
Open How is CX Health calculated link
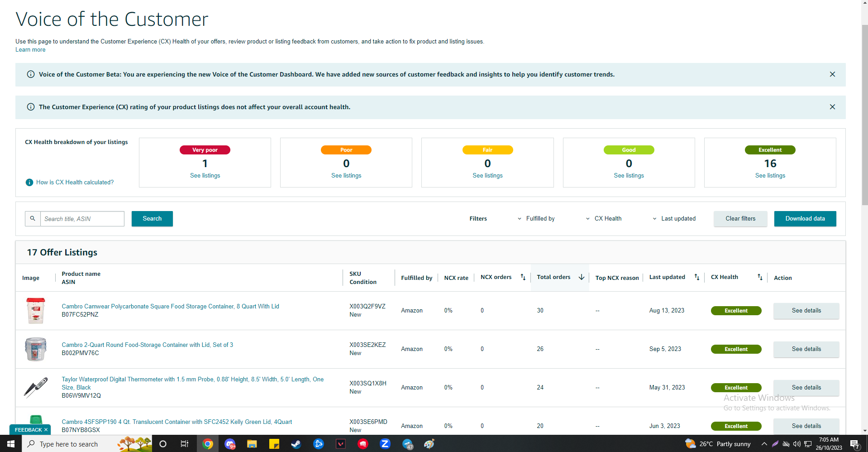tap(75, 183)
